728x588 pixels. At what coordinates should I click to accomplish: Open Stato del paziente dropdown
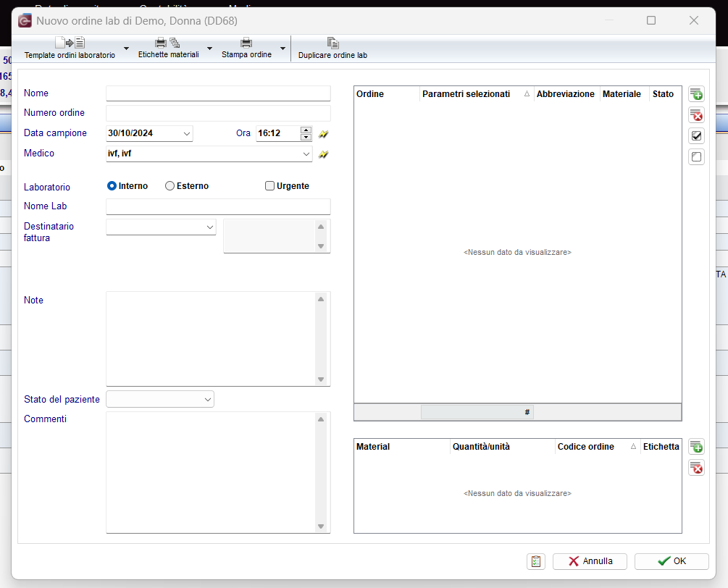pos(208,400)
